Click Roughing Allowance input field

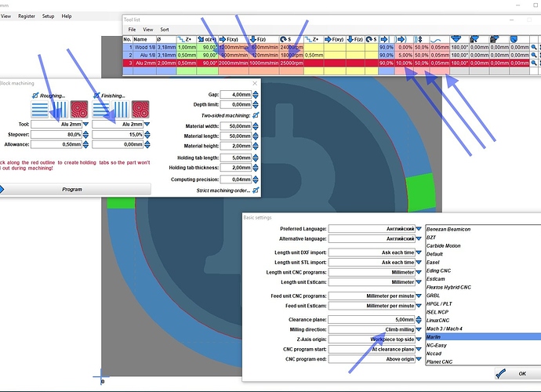(56, 144)
